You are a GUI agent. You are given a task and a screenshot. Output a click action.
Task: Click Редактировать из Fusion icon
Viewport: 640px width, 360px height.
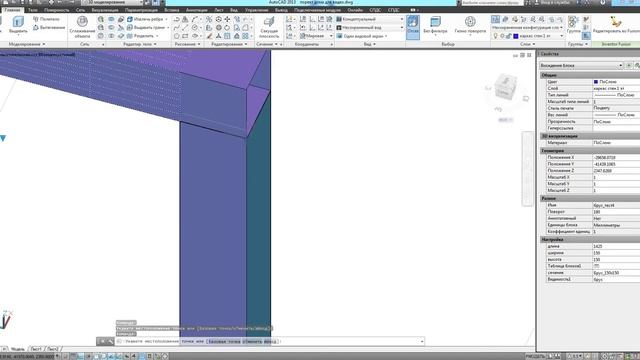point(616,21)
